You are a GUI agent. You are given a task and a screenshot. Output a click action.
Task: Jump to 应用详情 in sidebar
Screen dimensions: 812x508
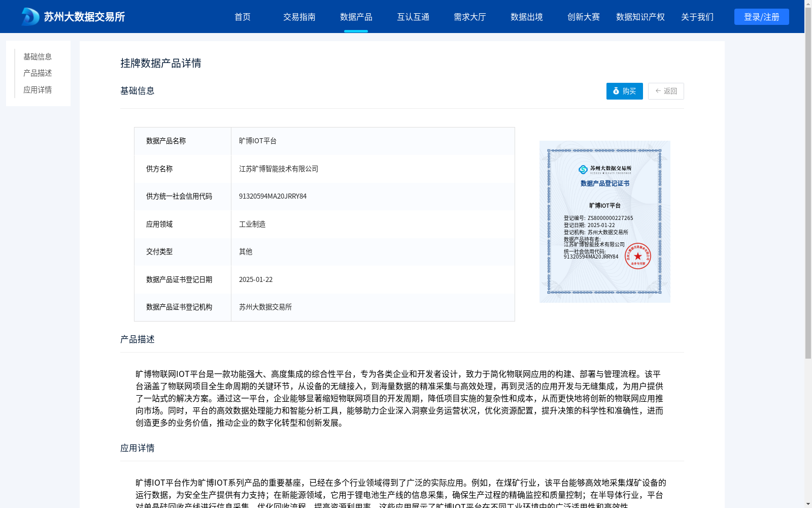point(38,90)
